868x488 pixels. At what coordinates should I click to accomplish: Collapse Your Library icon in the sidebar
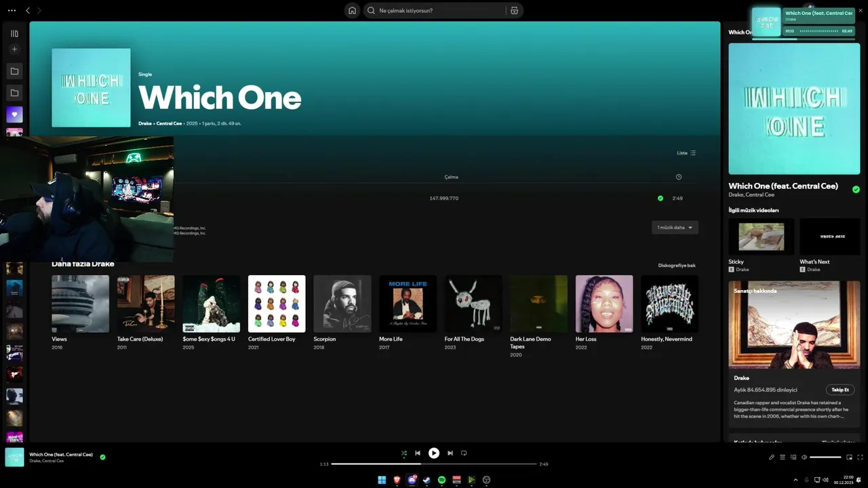click(x=14, y=33)
